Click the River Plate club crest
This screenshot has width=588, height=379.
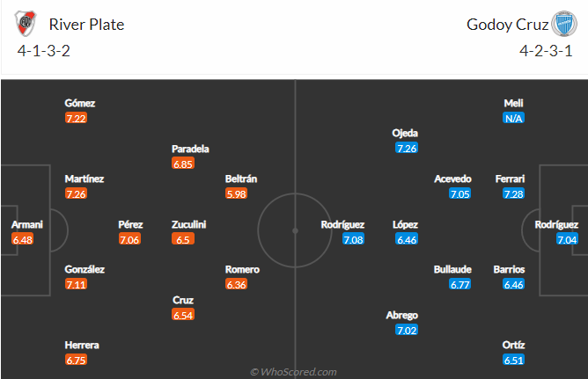(26, 24)
